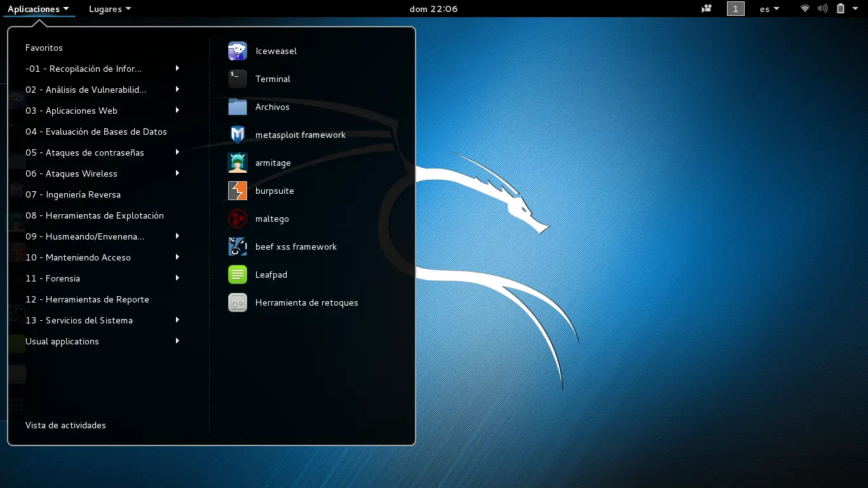Screen dimensions: 868x488
Task: Open the Wi-Fi network indicator
Action: click(805, 9)
